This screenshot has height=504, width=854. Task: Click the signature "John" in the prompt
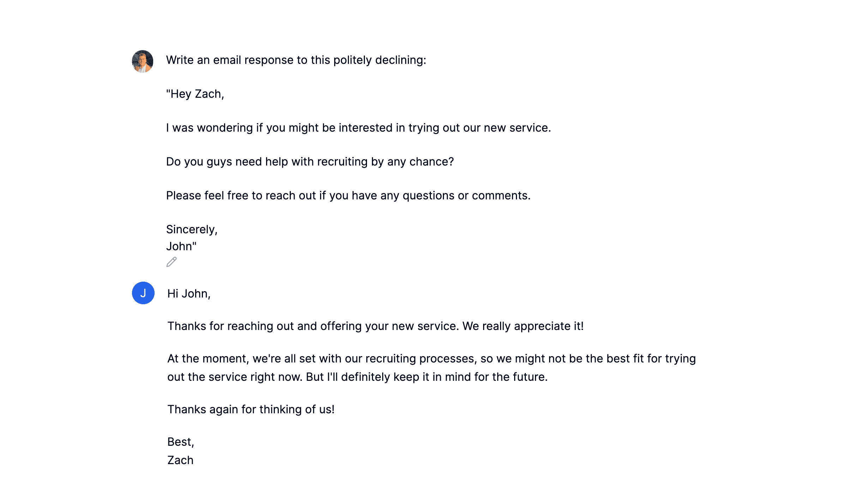pos(180,246)
